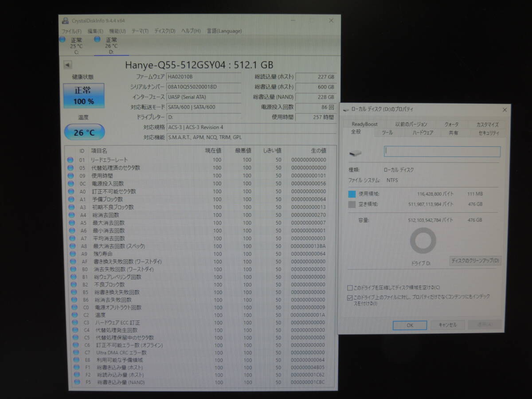Open the ファイル menu in CrystalDiskInfo
This screenshot has width=532, height=399.
[72, 31]
